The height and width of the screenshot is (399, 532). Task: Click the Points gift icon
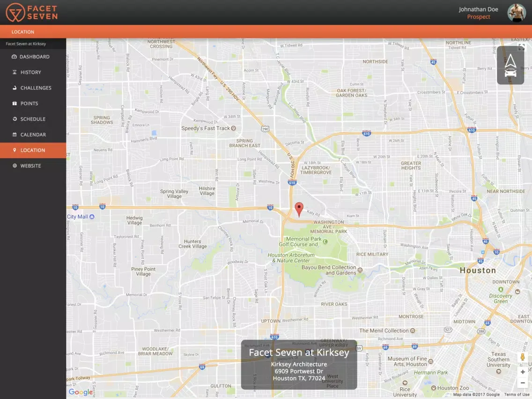(15, 103)
